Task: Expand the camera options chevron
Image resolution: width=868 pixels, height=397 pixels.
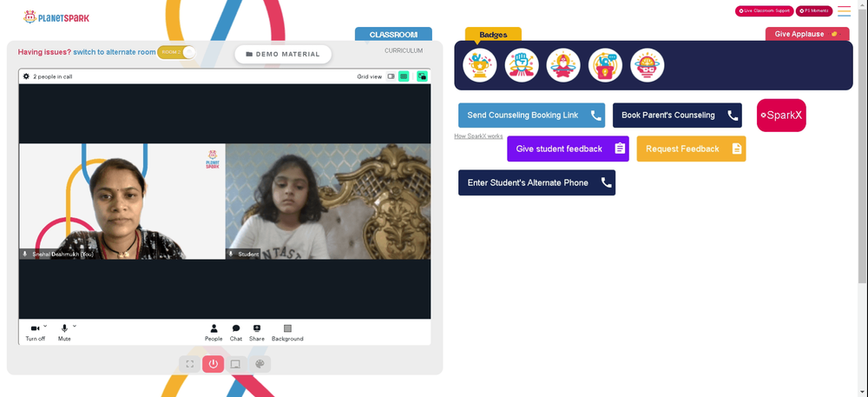Action: point(45,326)
